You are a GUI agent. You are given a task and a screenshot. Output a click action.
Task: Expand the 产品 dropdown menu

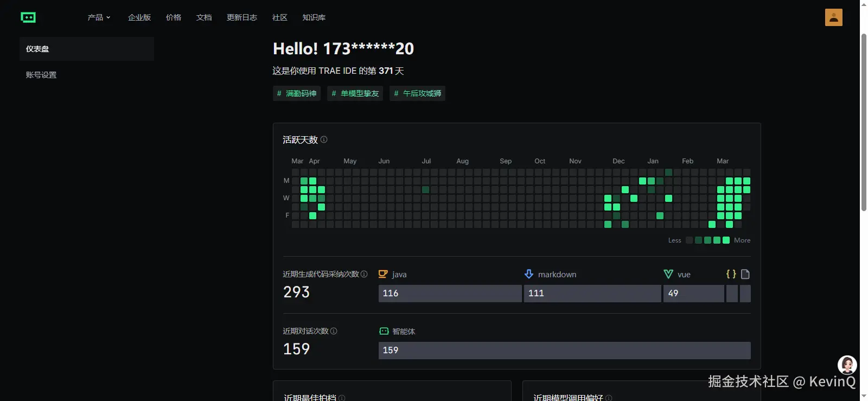point(99,17)
